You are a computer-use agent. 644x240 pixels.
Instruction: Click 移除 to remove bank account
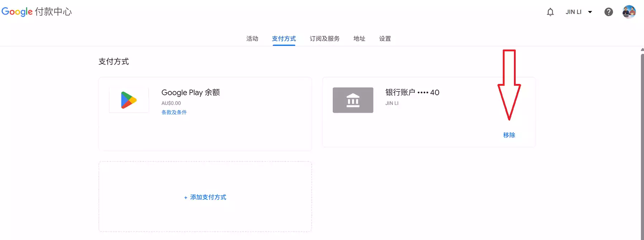509,135
